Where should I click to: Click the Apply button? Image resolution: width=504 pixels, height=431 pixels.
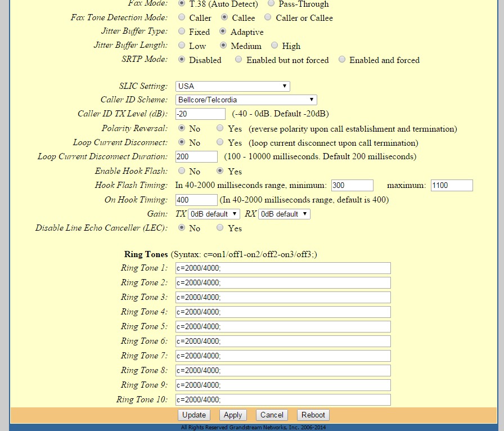[x=233, y=415]
